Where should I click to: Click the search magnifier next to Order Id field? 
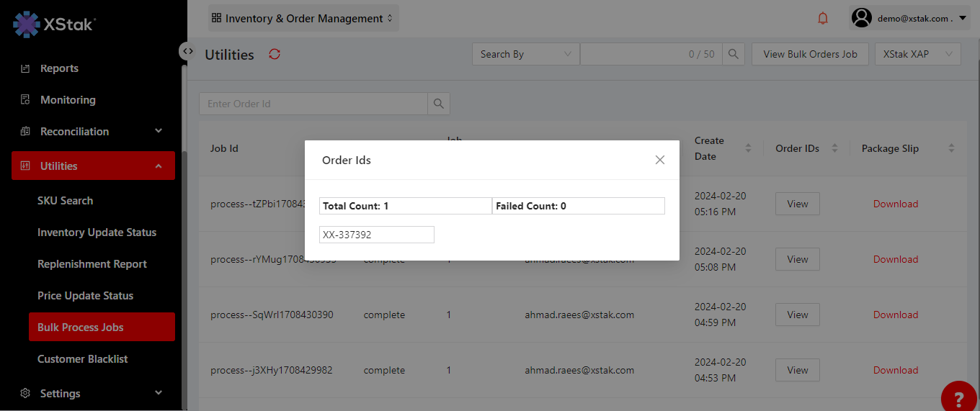(439, 104)
